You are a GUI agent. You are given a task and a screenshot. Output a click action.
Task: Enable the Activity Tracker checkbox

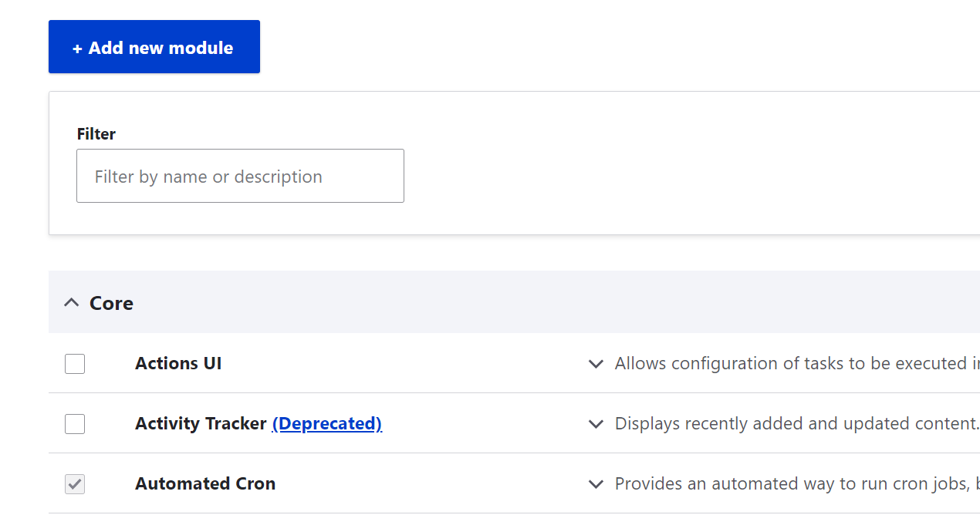(x=75, y=423)
